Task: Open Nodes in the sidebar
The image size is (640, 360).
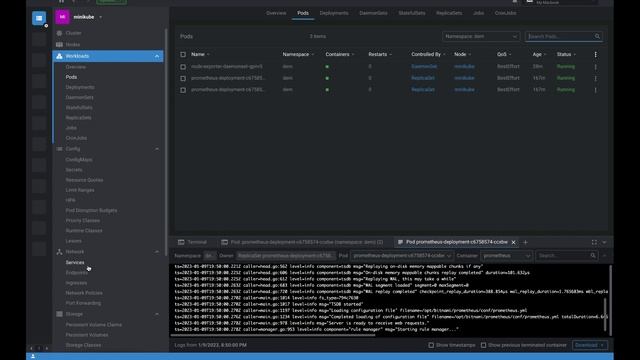Action: [73, 44]
